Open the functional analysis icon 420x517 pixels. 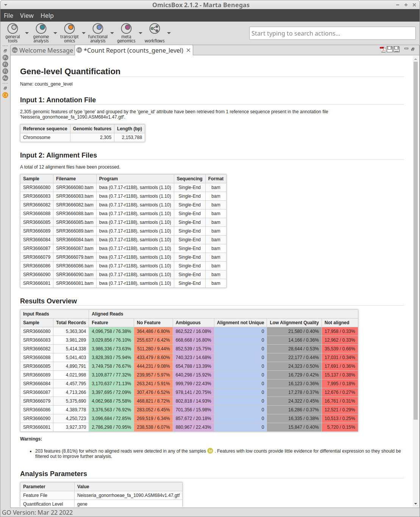click(98, 29)
